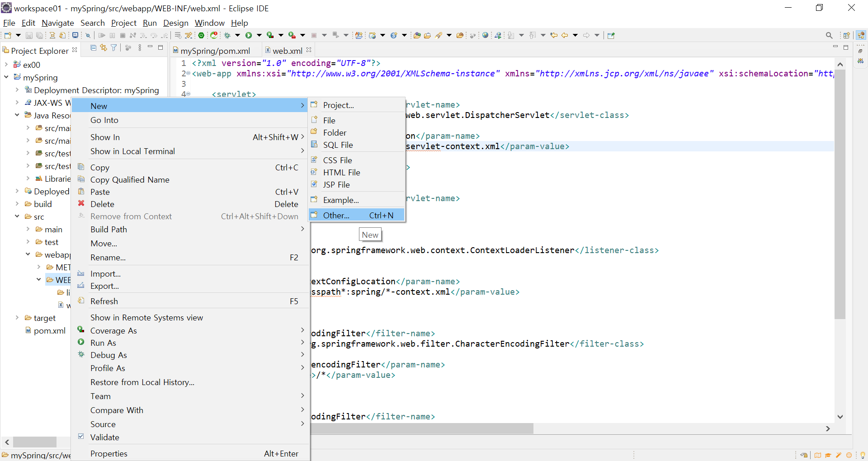Collapse the mySpring project node
The height and width of the screenshot is (461, 868).
click(x=6, y=77)
